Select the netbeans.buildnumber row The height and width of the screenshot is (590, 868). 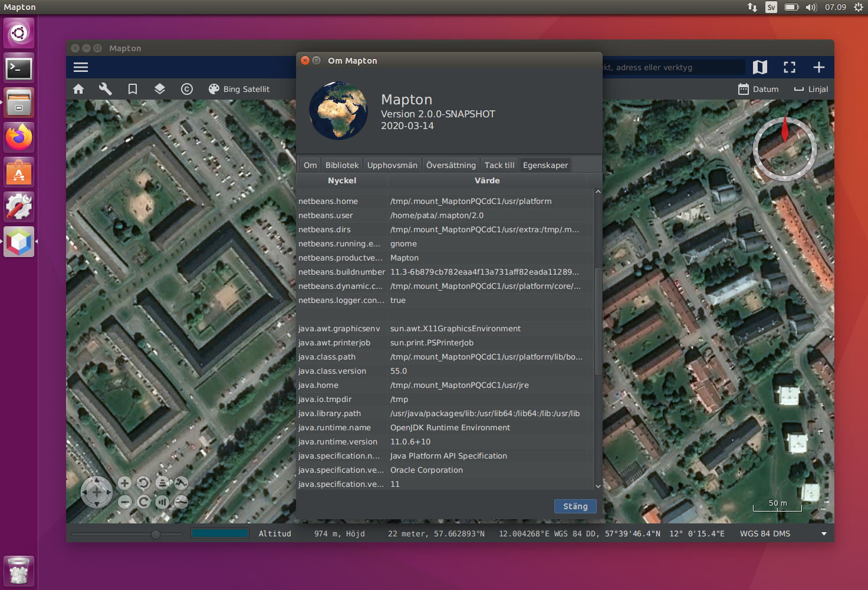[445, 272]
